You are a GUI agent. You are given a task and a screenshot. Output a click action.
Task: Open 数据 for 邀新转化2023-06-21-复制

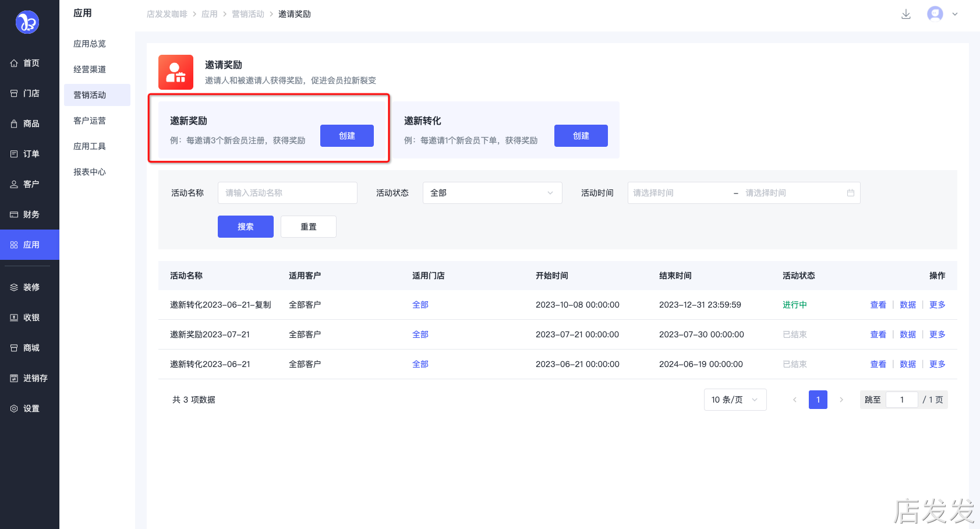pos(908,305)
